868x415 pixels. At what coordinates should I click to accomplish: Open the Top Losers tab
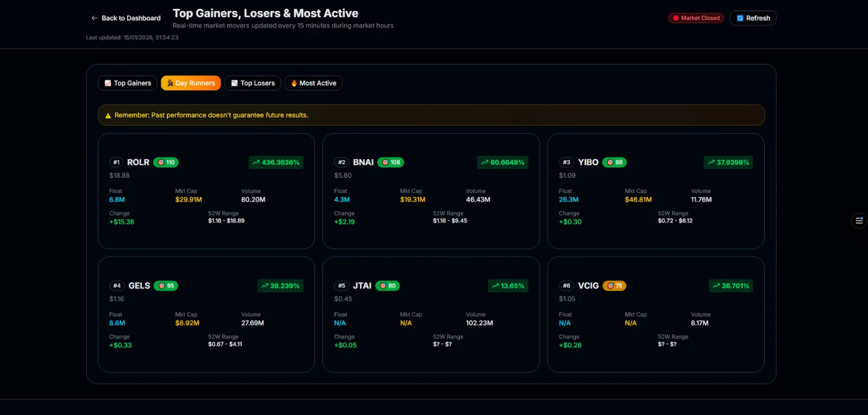pos(253,83)
